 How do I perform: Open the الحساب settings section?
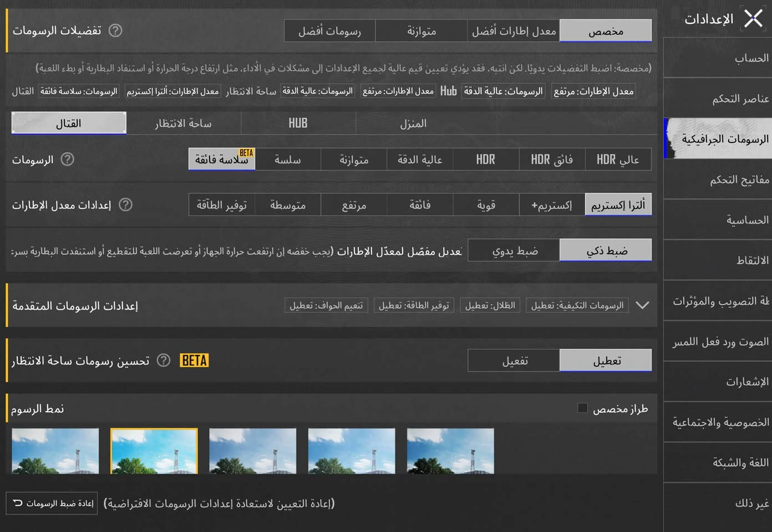point(718,58)
